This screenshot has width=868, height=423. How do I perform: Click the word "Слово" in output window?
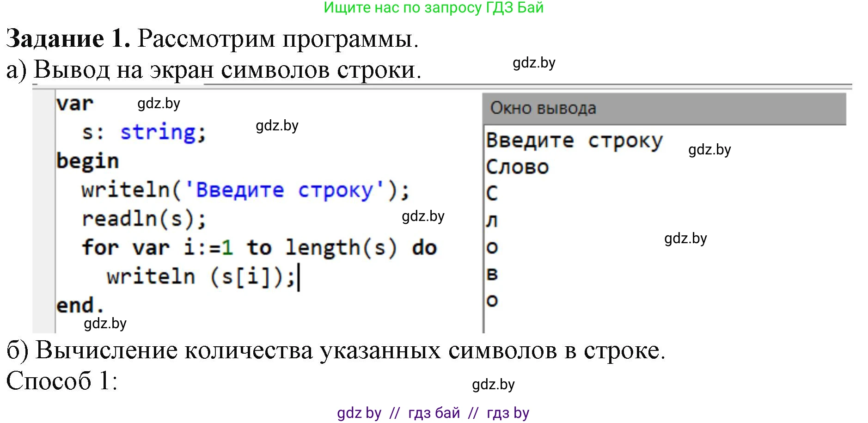click(x=517, y=166)
